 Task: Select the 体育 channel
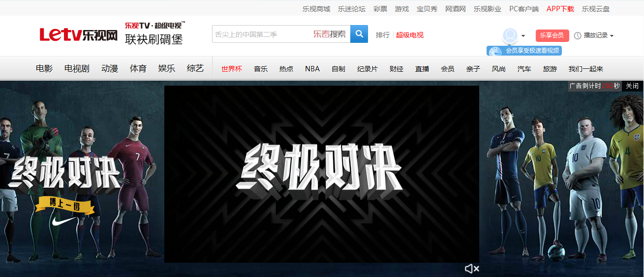coord(138,68)
